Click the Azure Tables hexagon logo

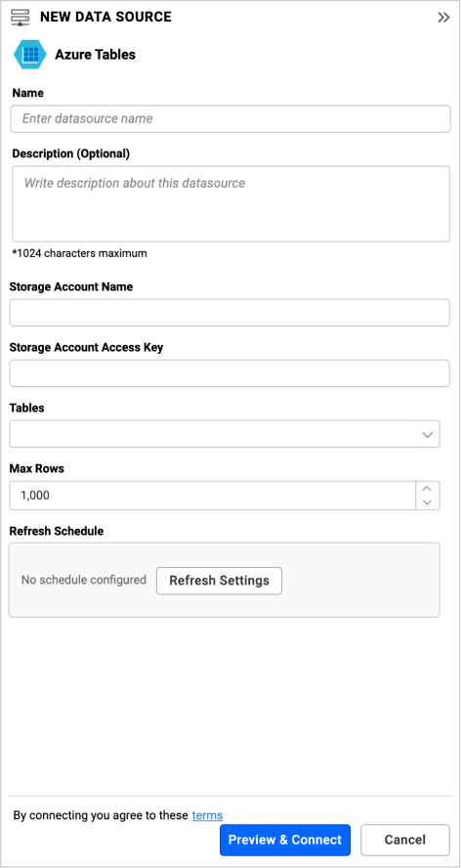29,55
